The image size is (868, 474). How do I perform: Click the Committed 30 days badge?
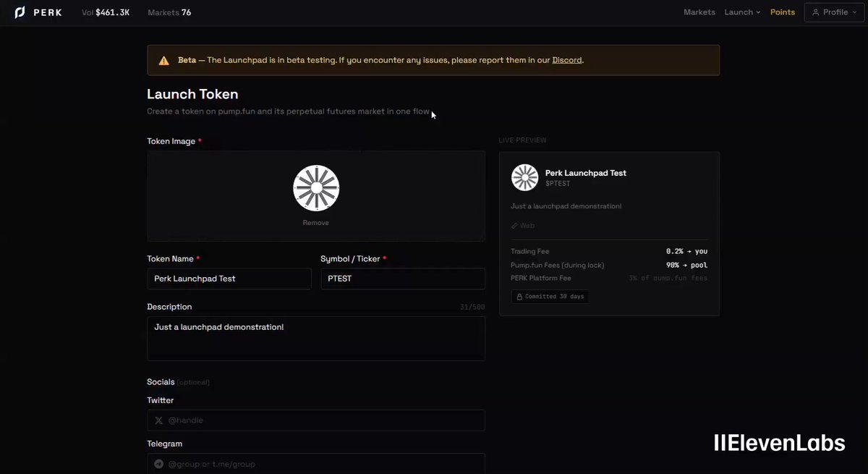pos(550,297)
